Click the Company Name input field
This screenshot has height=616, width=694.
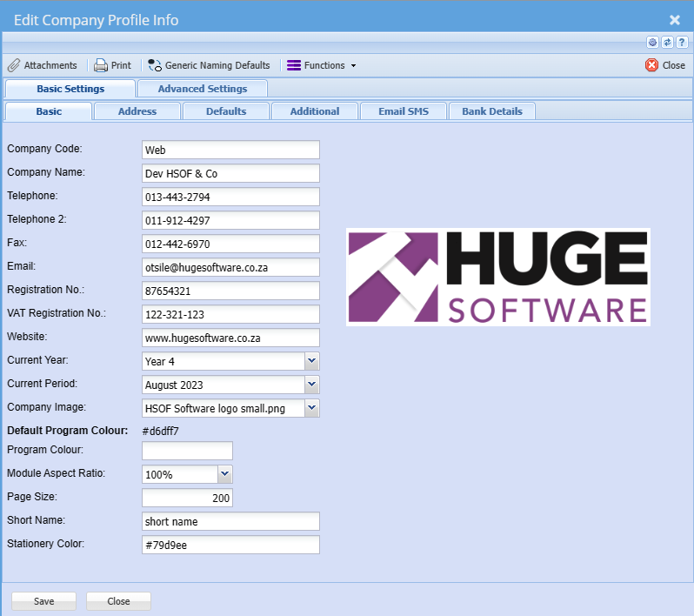click(x=230, y=174)
